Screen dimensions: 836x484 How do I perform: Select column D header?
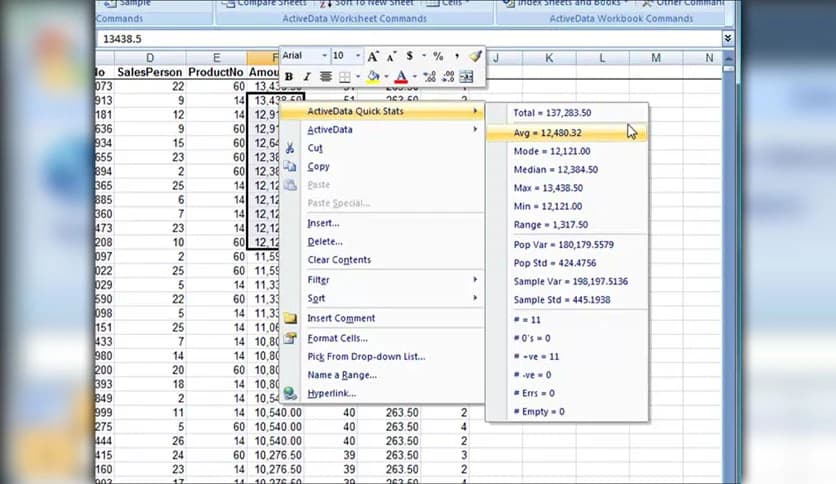[x=150, y=58]
